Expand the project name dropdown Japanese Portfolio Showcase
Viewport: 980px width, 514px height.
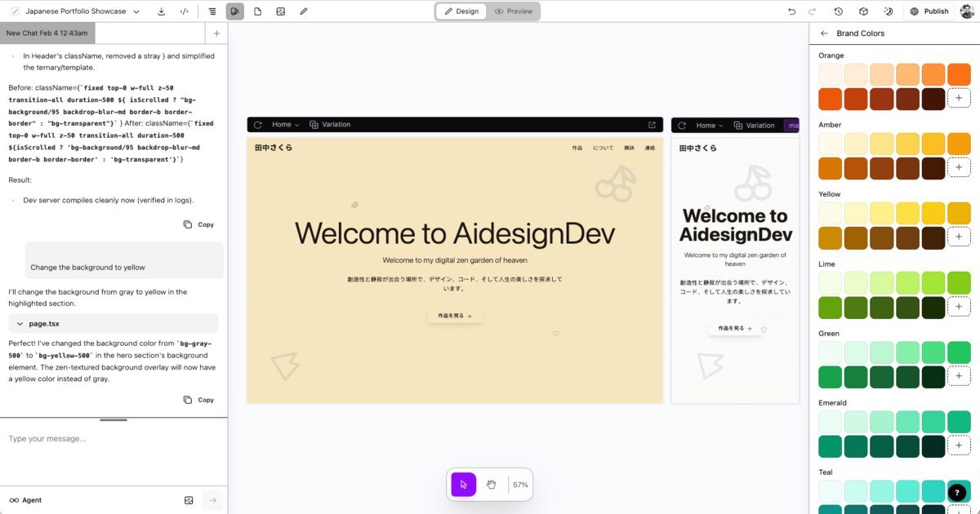point(136,11)
